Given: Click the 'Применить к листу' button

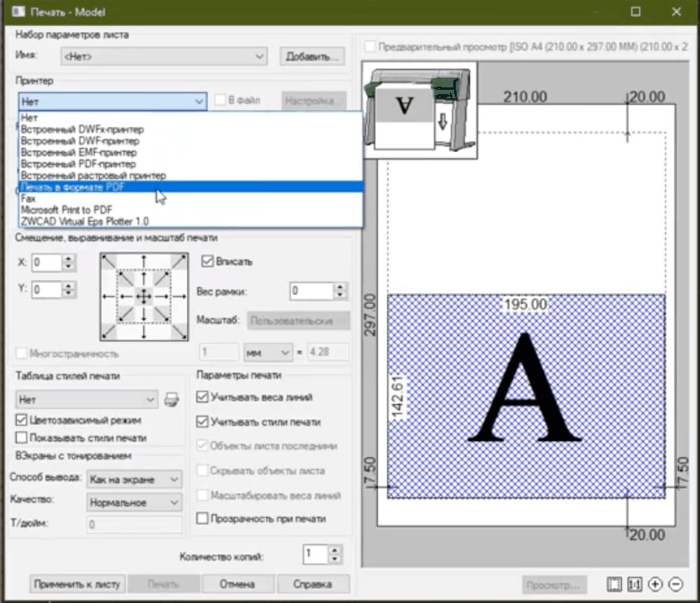Looking at the screenshot, I should point(77,585).
